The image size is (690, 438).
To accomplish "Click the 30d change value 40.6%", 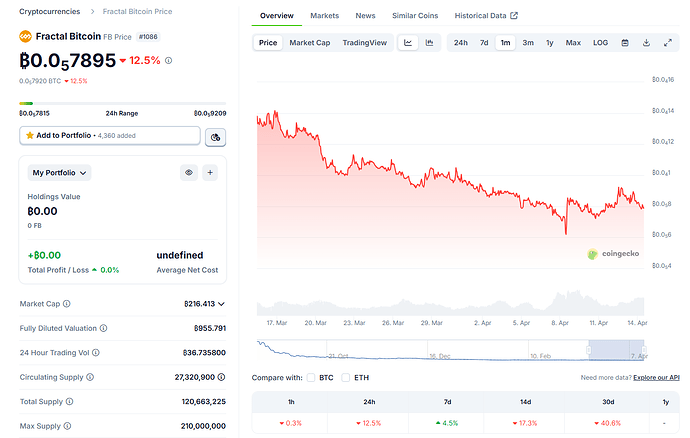I will click(608, 423).
